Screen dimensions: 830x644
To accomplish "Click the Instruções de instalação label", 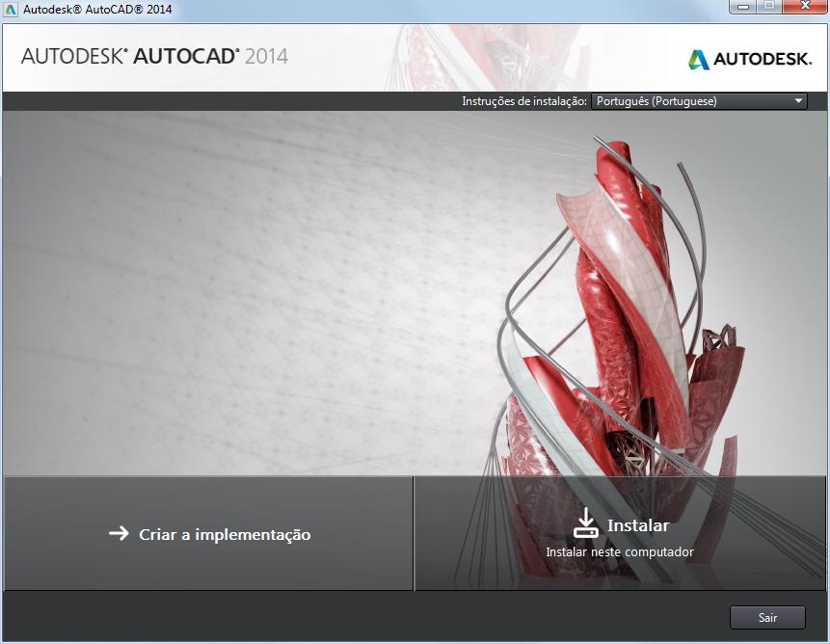I will pyautogui.click(x=525, y=100).
